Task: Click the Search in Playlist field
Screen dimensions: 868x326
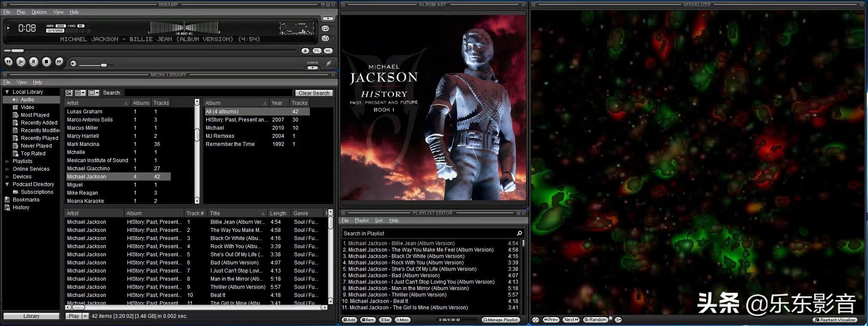Action: [x=428, y=234]
